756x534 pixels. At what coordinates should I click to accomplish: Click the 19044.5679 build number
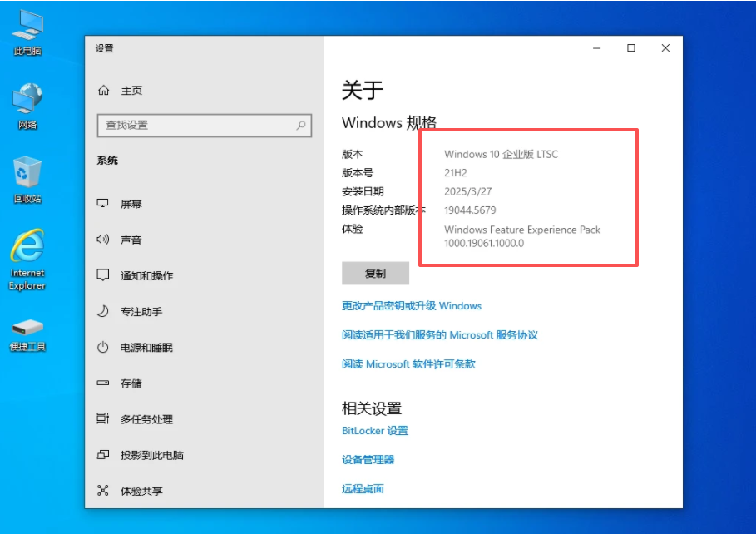(x=470, y=210)
